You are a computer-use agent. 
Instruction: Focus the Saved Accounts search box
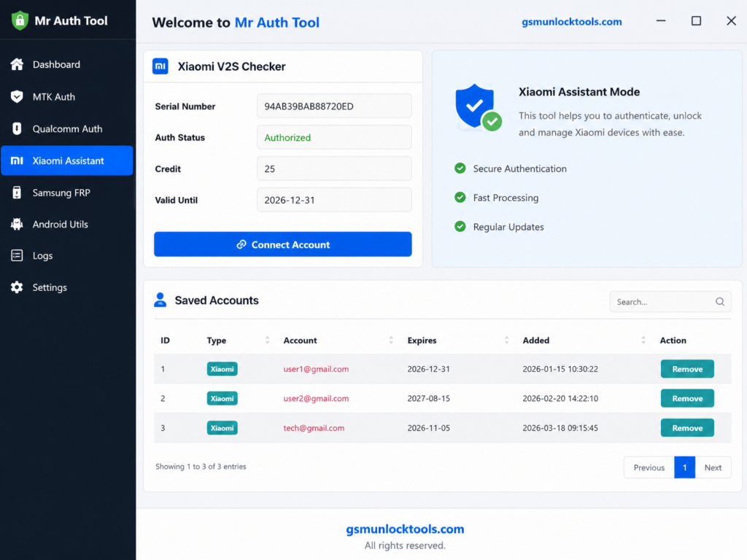tap(670, 301)
